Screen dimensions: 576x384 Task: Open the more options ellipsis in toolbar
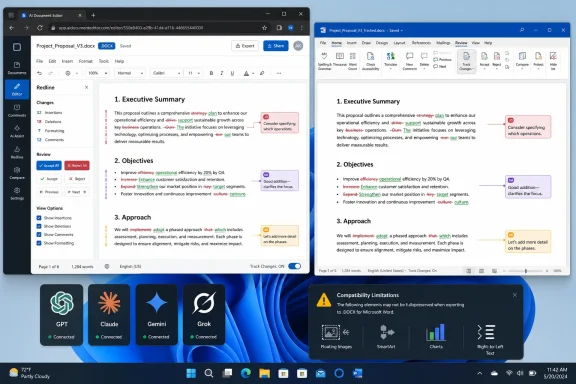coord(279,73)
